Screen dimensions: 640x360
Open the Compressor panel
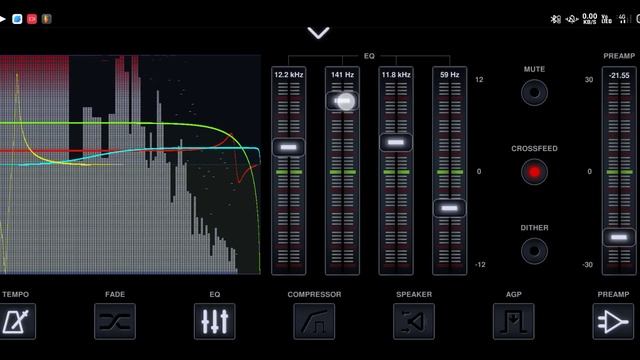pyautogui.click(x=314, y=321)
